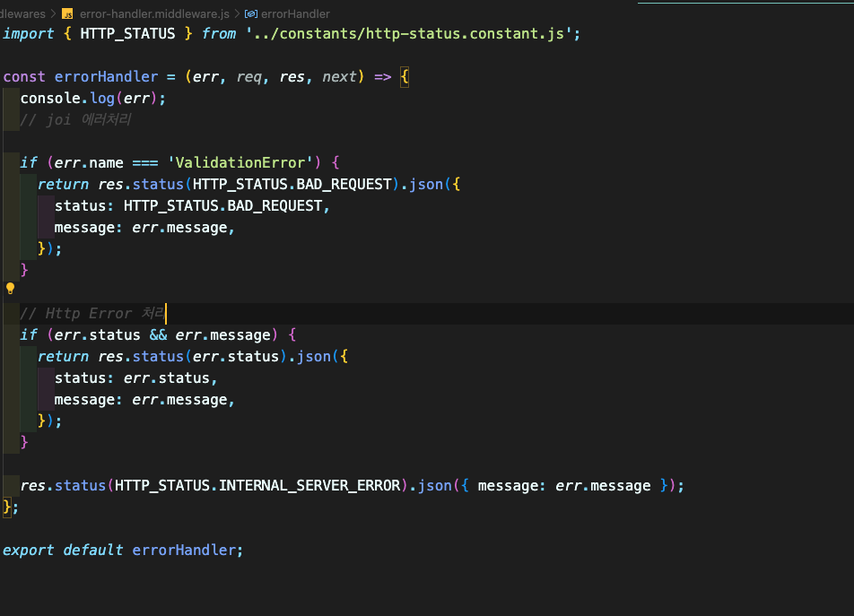Select the JS file icon in breadcrumb

[x=67, y=13]
